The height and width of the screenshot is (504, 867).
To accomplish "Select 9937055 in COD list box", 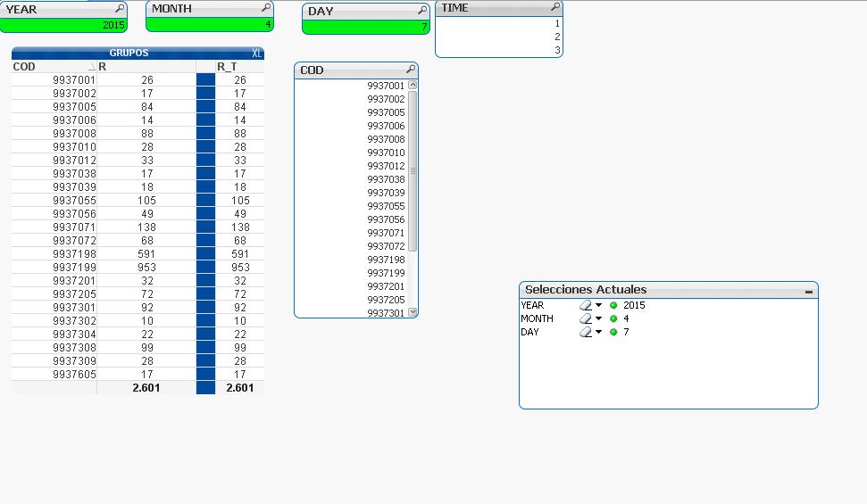I will [x=352, y=206].
